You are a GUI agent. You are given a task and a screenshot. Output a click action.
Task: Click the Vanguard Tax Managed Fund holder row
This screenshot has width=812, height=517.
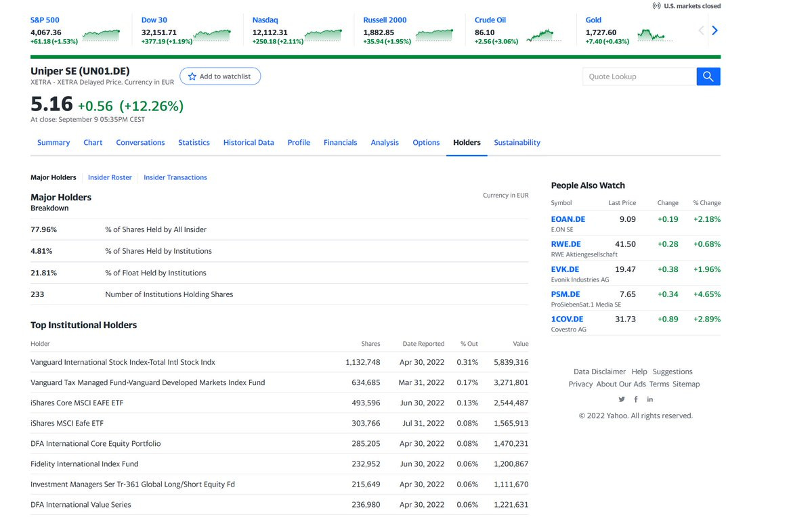[280, 382]
